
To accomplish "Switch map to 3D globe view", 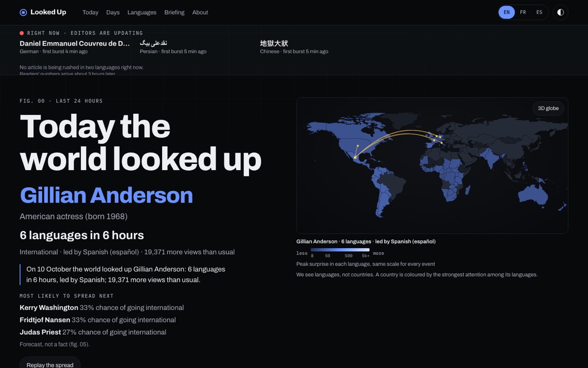I will [x=548, y=108].
